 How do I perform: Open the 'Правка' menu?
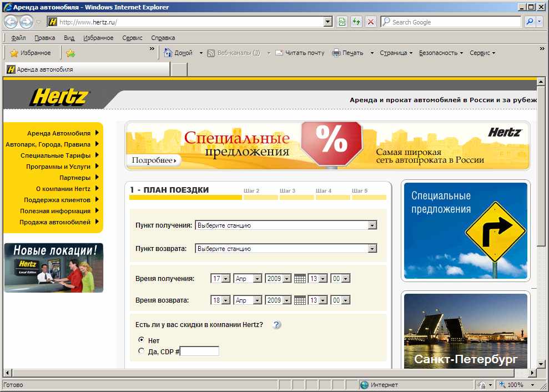coord(44,38)
